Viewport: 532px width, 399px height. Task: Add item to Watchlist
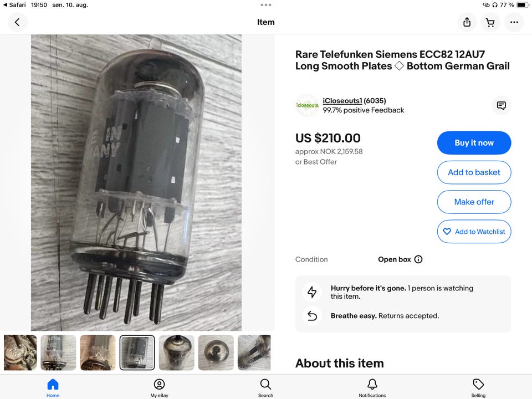(474, 232)
